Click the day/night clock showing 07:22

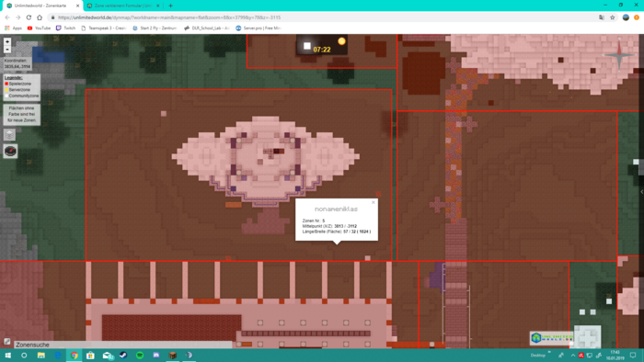[x=322, y=45]
